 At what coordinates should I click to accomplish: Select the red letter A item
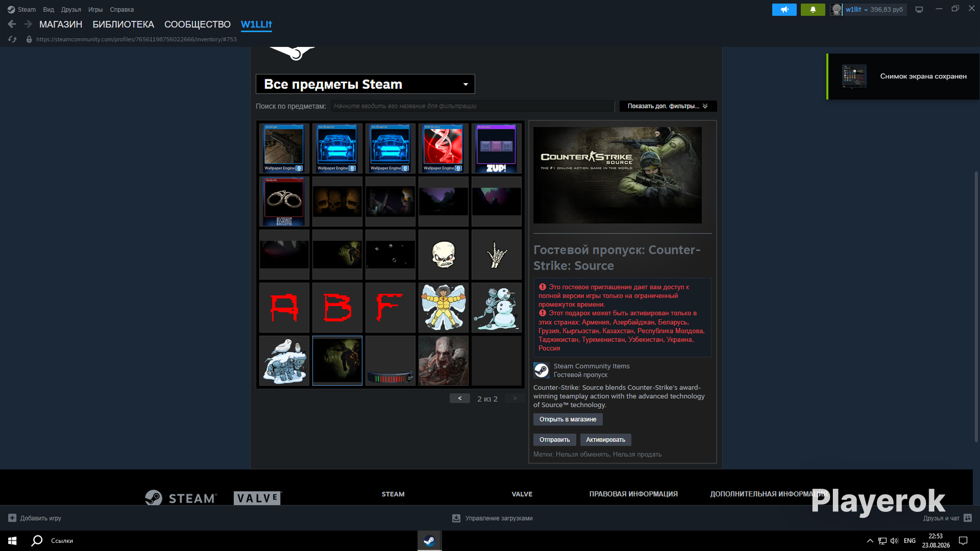[x=284, y=307]
